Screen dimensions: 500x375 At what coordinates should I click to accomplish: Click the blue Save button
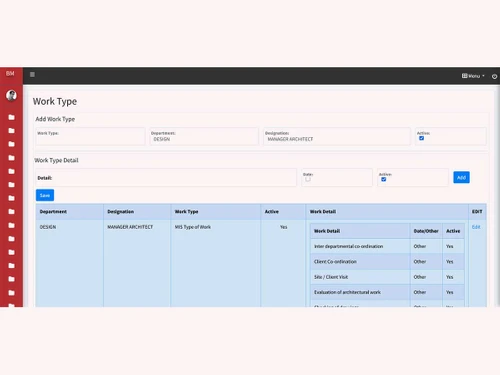[x=45, y=195]
